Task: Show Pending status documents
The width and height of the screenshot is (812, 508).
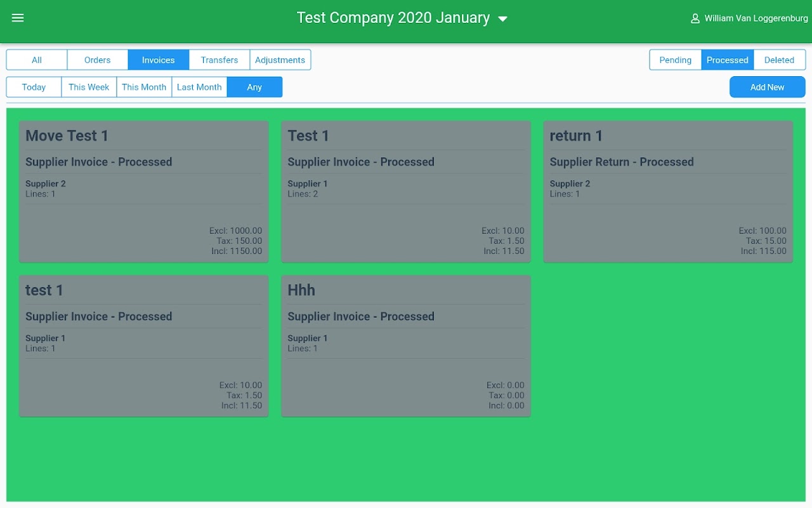Action: click(676, 60)
